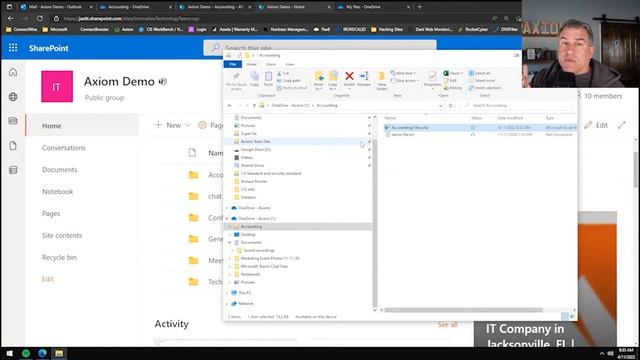Expand the Network tree node
Viewport: 640px width, 360px height.
click(x=227, y=303)
